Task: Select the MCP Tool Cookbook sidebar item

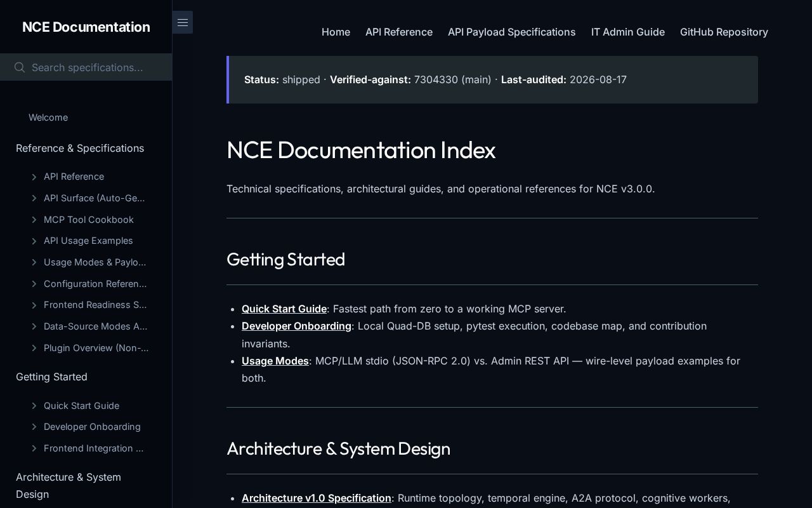Action: coord(89,220)
